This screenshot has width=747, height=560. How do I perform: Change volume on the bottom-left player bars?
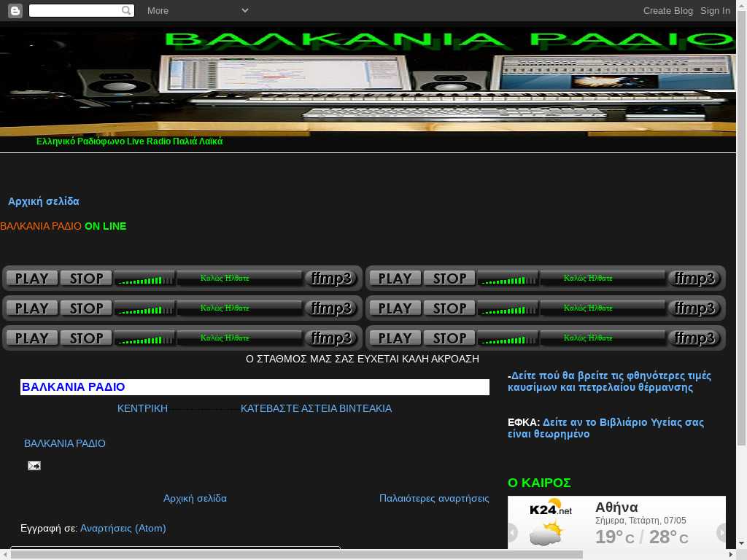tap(144, 338)
